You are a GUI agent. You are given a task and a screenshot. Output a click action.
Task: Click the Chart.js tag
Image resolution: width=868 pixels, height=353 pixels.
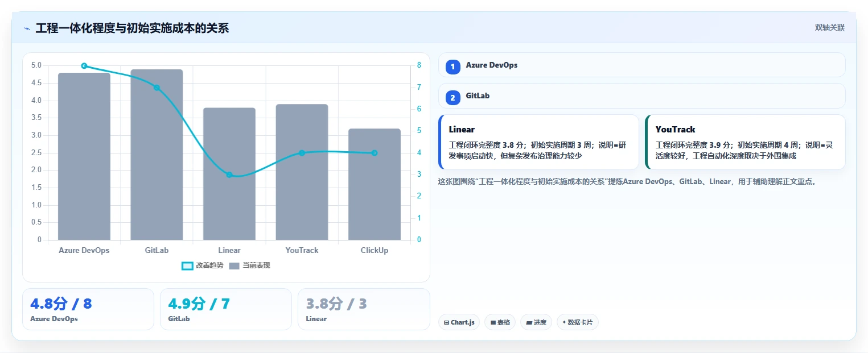(x=459, y=322)
